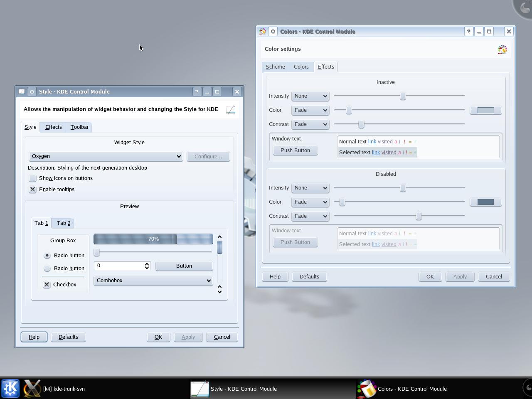532x399 pixels.
Task: Click the Colors window context help button
Action: tap(468, 32)
